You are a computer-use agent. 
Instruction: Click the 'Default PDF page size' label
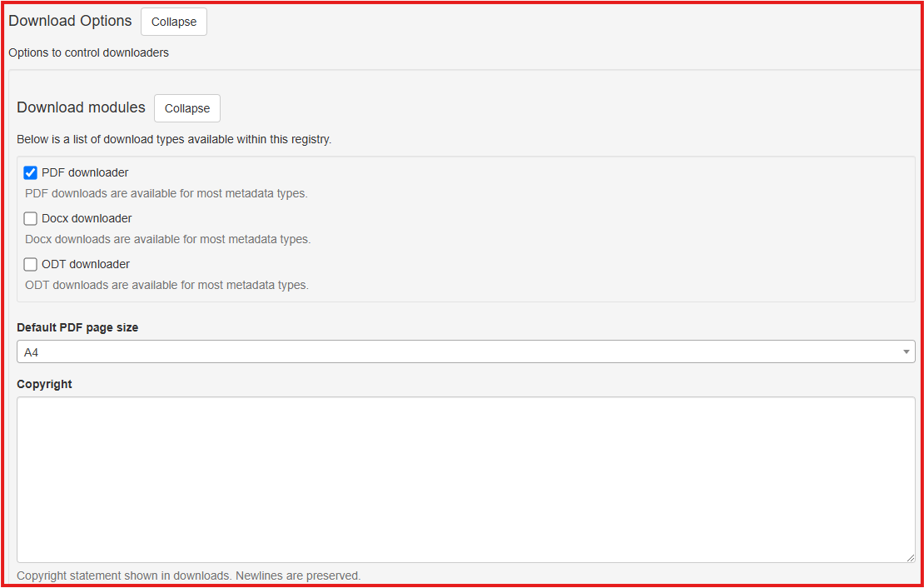(x=77, y=328)
